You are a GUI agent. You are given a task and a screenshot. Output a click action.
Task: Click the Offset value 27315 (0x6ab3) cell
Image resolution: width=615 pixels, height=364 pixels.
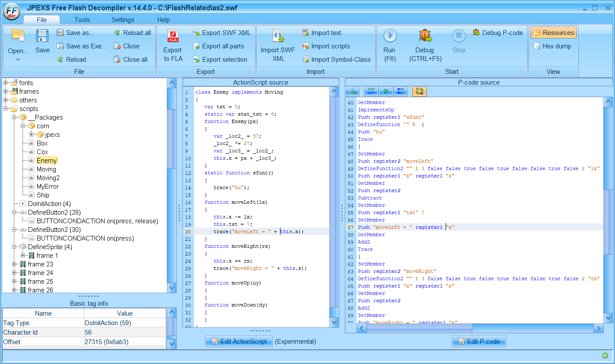pyautogui.click(x=125, y=342)
